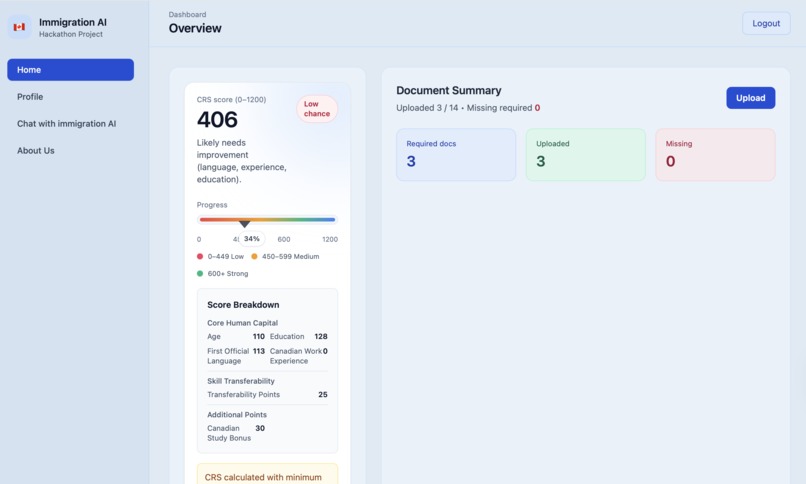Viewport: 806px width, 484px height.
Task: Click the 0–449 Low legend text
Action: tap(226, 256)
